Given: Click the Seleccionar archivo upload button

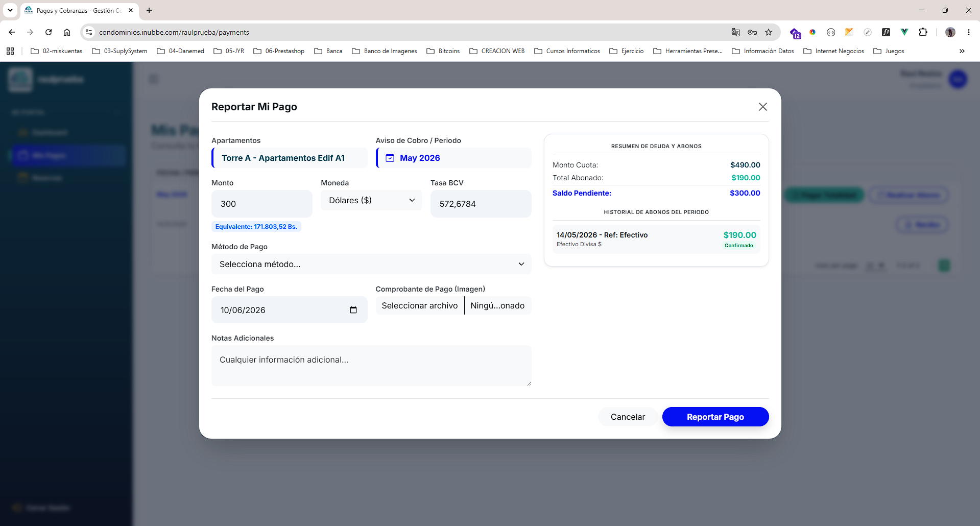Looking at the screenshot, I should 420,305.
